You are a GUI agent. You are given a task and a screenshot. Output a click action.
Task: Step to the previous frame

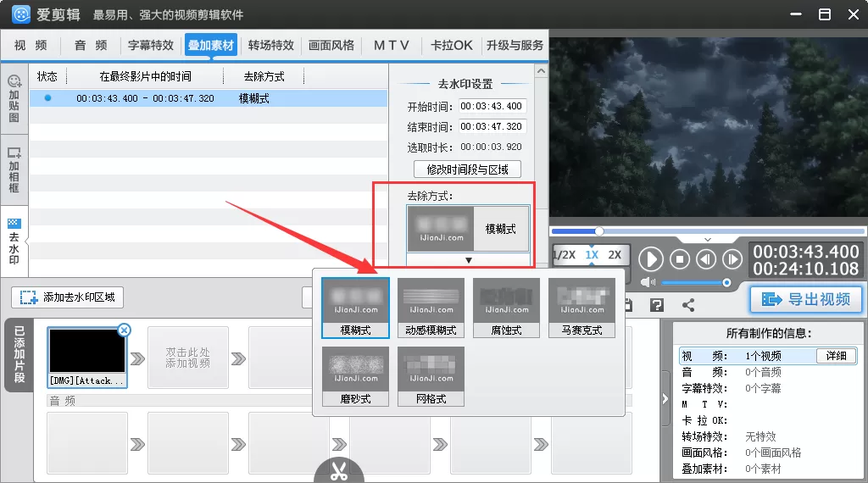click(x=706, y=259)
